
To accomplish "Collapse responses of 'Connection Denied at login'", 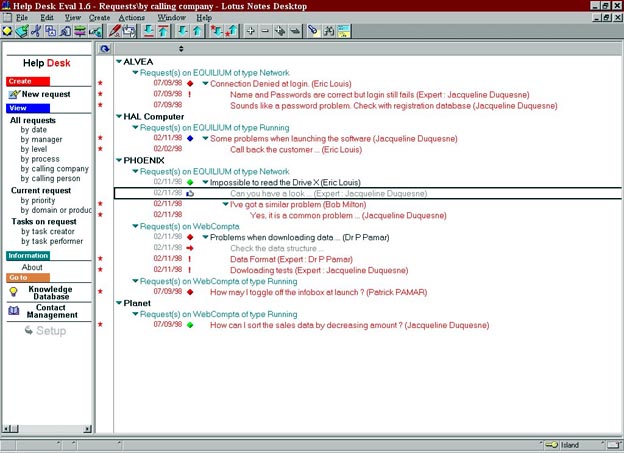I will pos(205,84).
